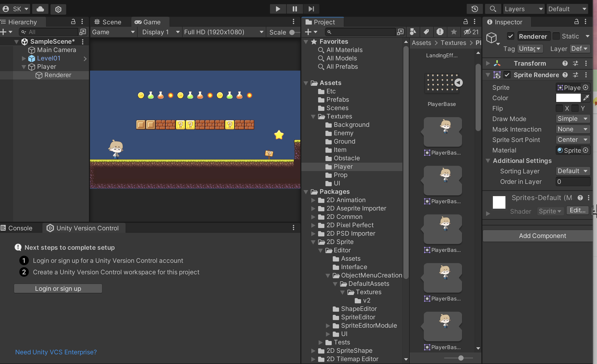Open Hierarchy panel more options menu
The width and height of the screenshot is (597, 364).
pos(82,22)
